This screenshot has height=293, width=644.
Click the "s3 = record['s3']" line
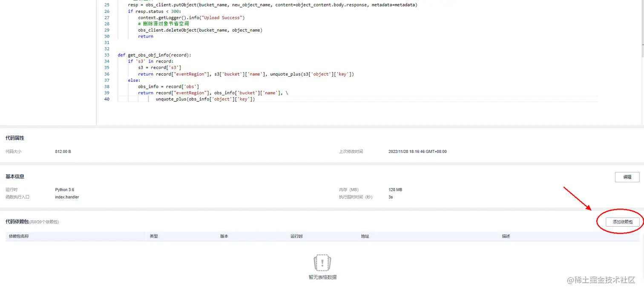160,68
